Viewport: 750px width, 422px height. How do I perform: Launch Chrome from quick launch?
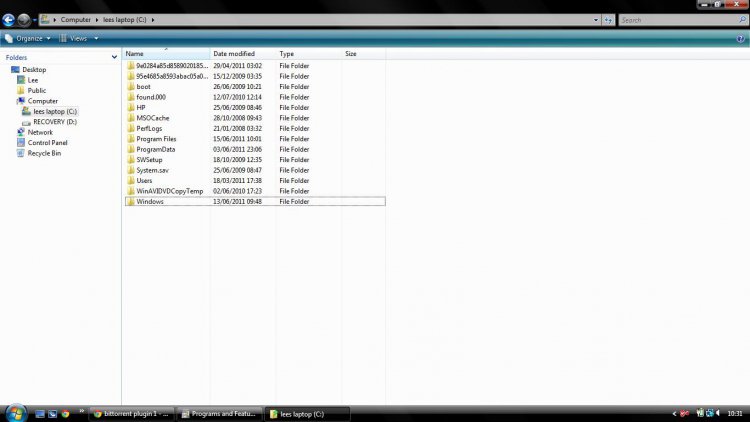(x=66, y=414)
